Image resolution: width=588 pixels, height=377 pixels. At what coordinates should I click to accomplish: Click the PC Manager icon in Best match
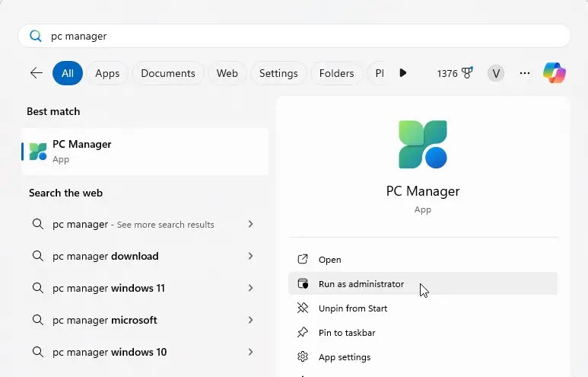pos(38,152)
